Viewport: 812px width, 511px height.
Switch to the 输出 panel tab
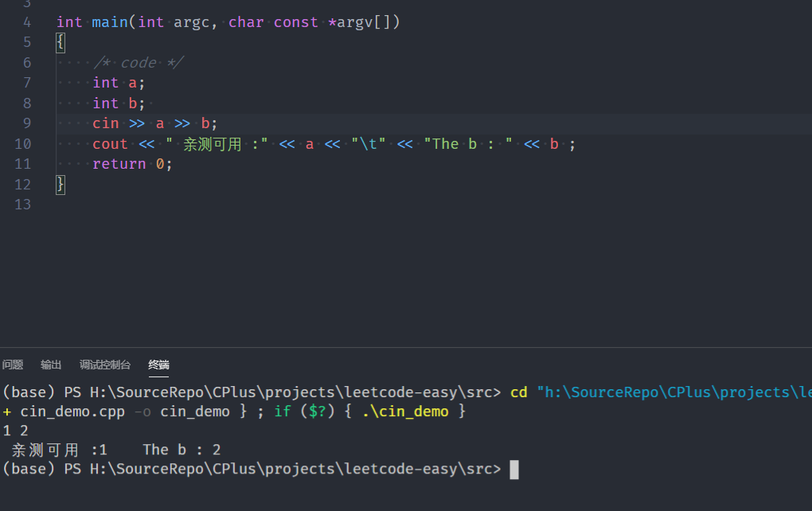(51, 365)
